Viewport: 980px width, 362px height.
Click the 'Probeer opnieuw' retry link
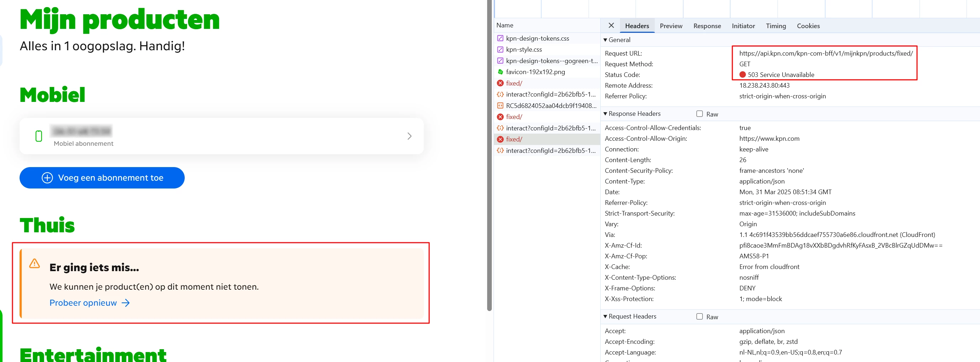[x=90, y=303]
